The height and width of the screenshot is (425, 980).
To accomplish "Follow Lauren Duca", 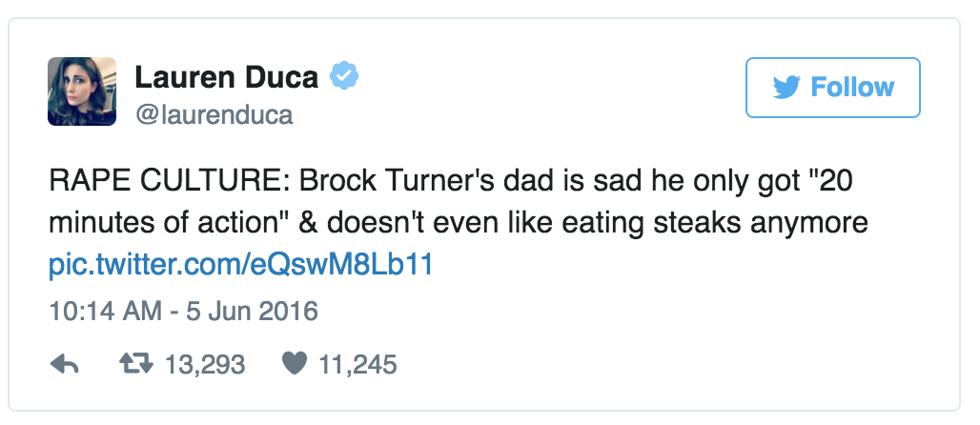I will (832, 89).
